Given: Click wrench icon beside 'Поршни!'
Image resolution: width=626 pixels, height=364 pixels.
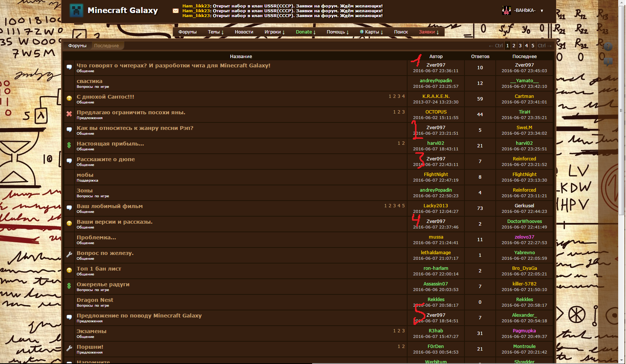Looking at the screenshot, I should (x=69, y=349).
